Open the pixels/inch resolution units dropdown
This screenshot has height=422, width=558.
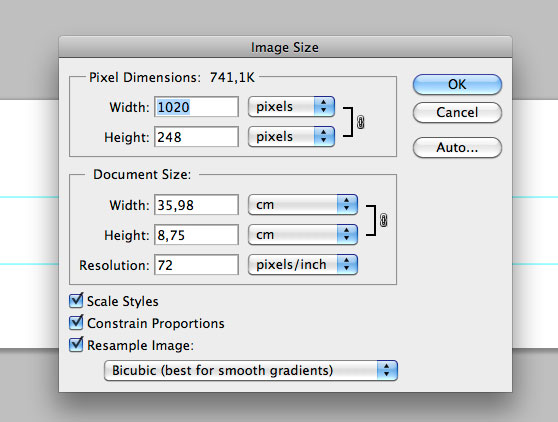coord(303,264)
